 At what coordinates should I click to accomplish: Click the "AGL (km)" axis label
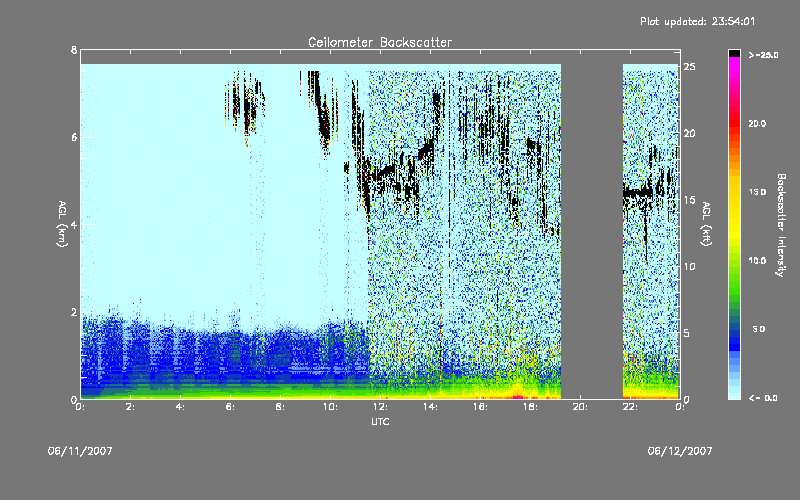(x=62, y=224)
